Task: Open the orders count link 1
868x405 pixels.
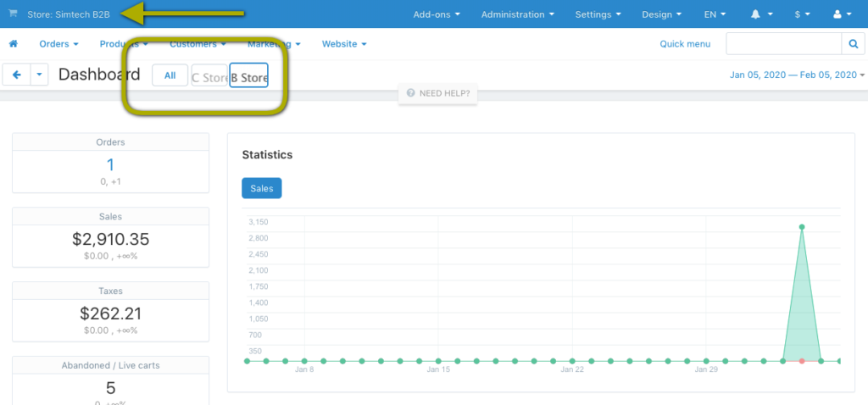Action: pyautogui.click(x=111, y=165)
